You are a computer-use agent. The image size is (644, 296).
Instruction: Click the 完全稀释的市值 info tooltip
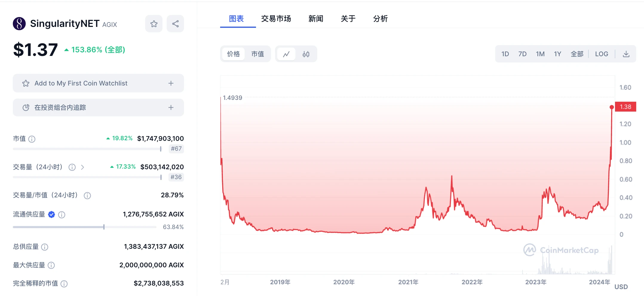point(63,283)
